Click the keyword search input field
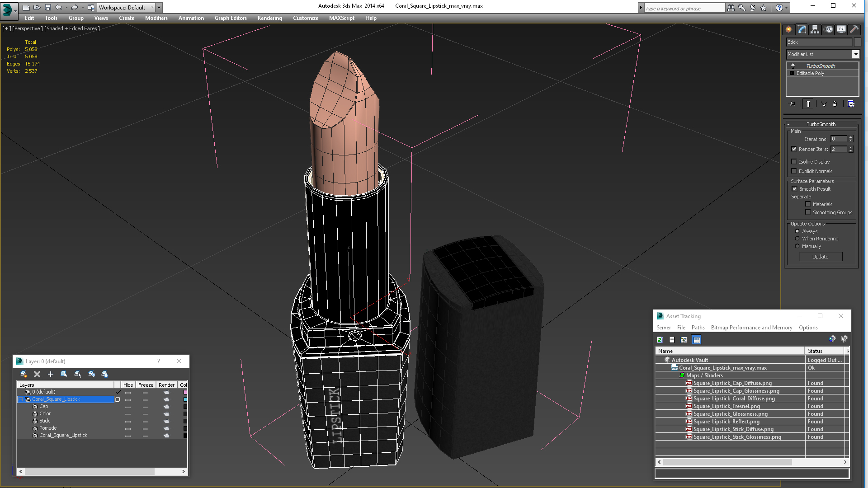 click(684, 8)
